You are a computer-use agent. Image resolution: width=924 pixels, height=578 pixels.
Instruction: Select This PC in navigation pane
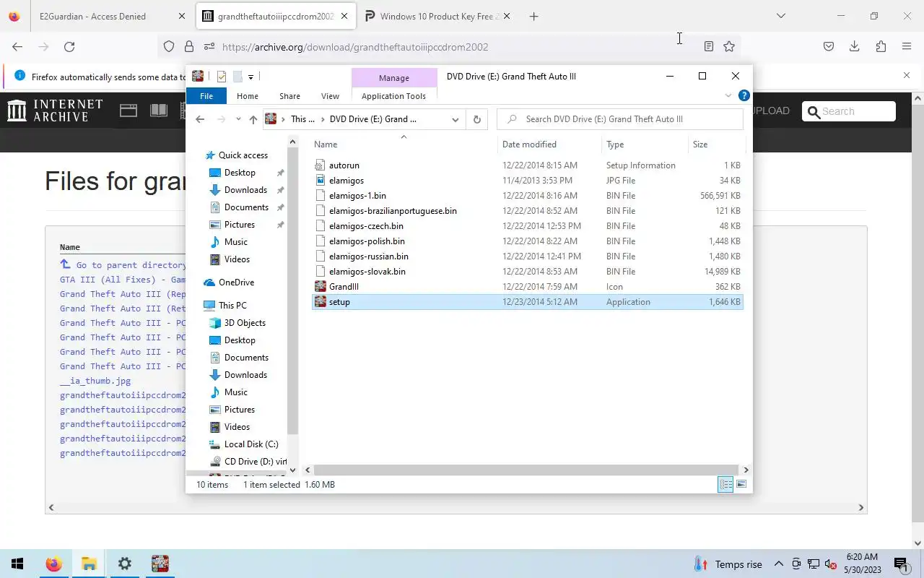coord(232,306)
